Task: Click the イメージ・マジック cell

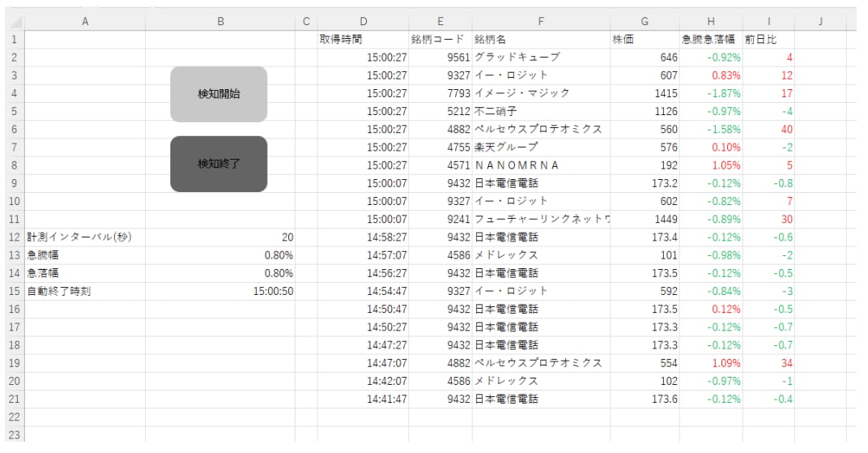Action: click(x=541, y=93)
